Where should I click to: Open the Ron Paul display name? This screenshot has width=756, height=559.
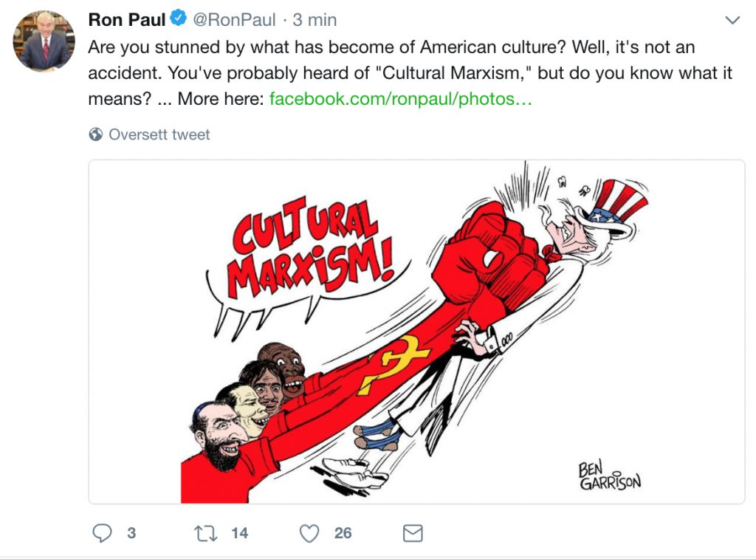tap(127, 20)
